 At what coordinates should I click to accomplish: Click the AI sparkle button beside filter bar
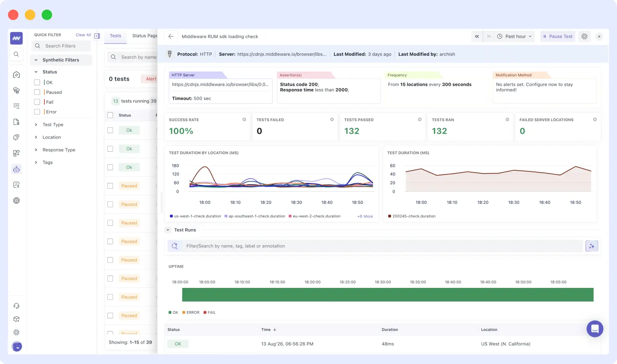592,246
